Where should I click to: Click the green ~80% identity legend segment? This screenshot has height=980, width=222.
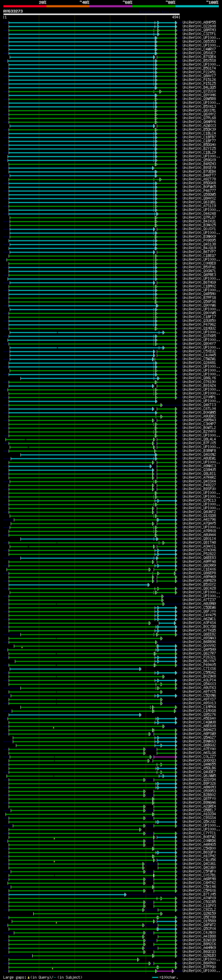[154, 6]
